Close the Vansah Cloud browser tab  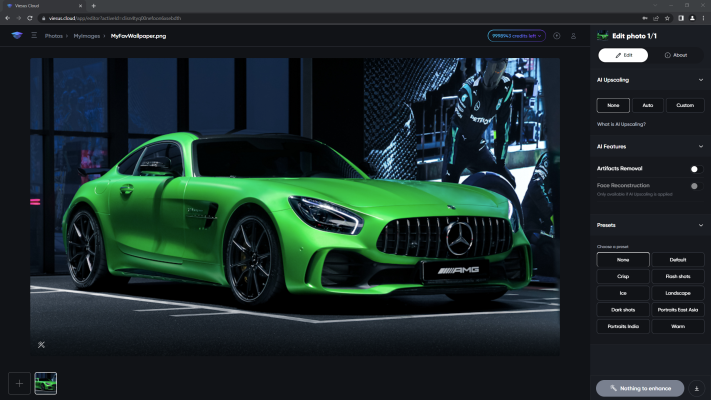pos(80,6)
